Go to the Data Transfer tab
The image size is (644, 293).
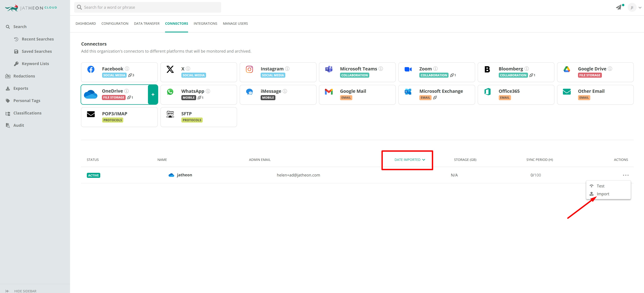click(147, 24)
